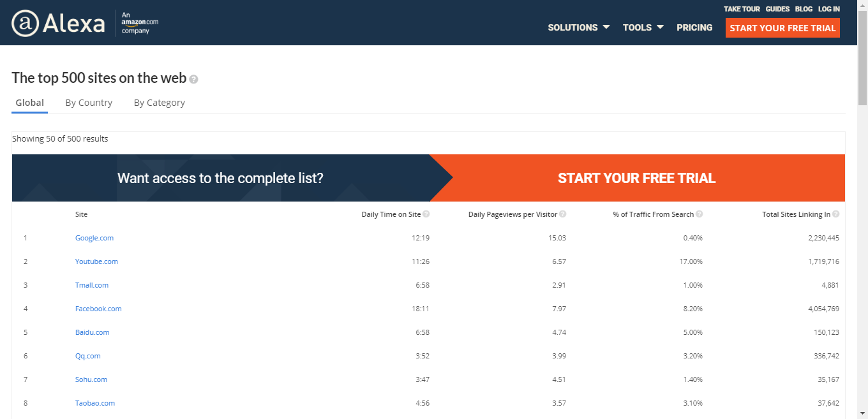
Task: Click Qq.com's pageviews value 3.99
Action: (x=559, y=356)
